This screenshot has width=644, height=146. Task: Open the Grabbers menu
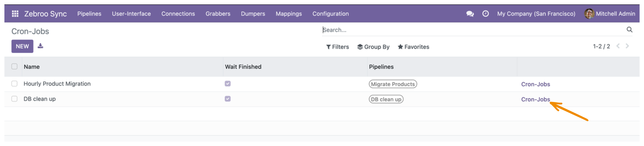(218, 14)
